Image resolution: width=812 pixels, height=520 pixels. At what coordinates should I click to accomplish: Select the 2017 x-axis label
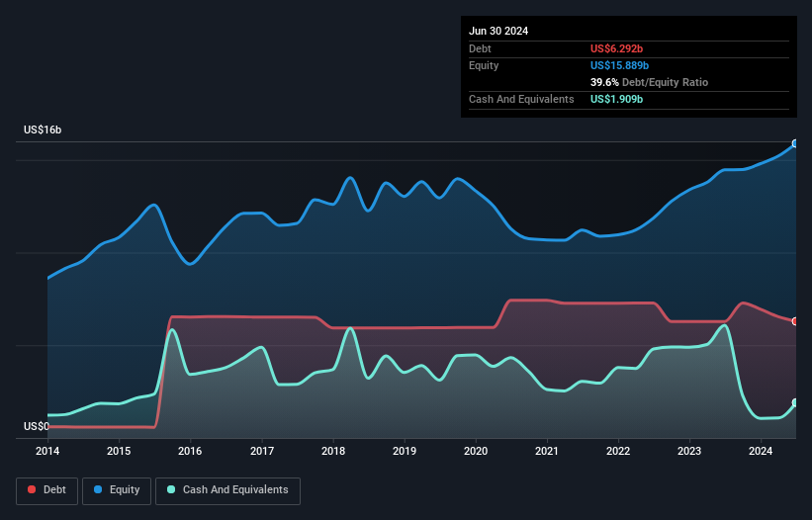pos(262,451)
